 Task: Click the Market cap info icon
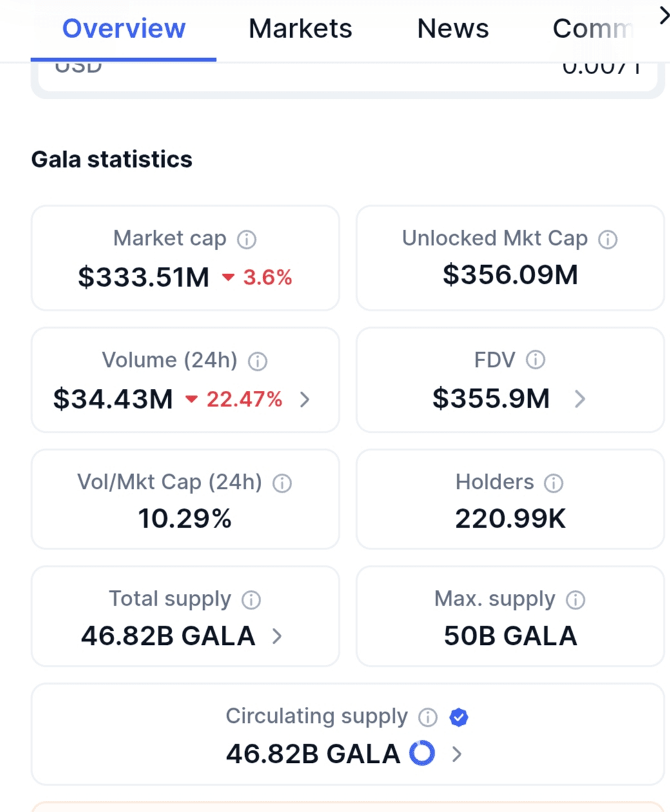click(246, 239)
